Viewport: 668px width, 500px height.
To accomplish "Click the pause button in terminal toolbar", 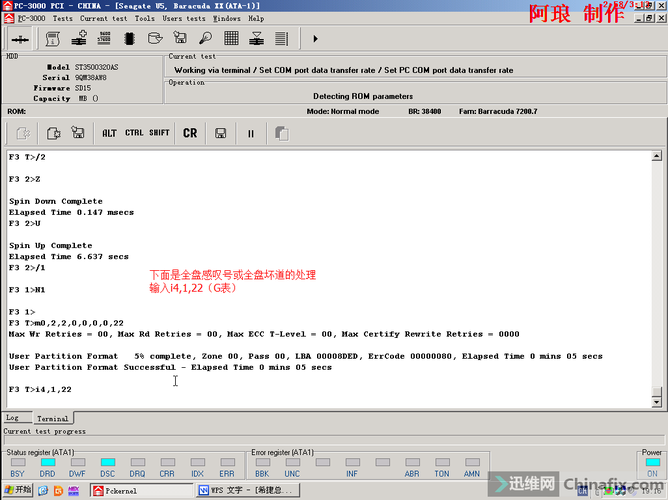I will pos(250,134).
